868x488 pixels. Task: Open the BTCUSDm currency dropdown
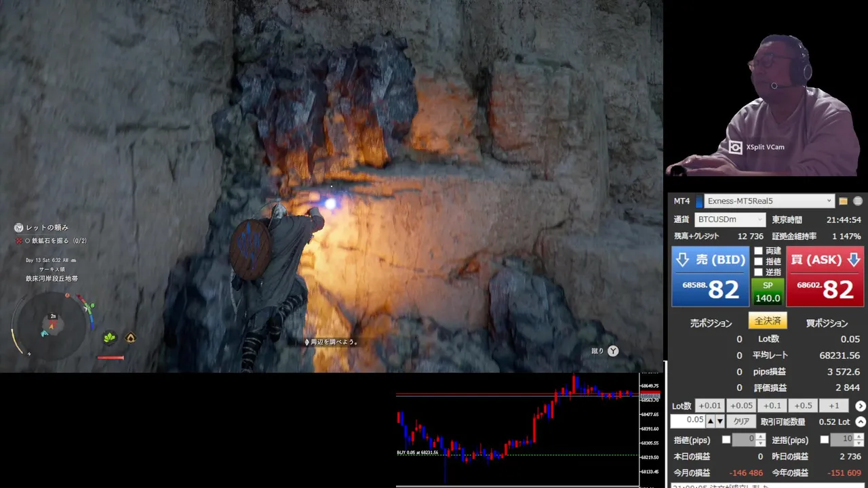click(730, 220)
